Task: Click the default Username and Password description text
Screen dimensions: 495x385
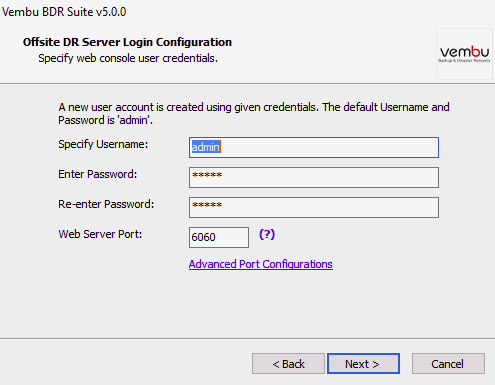Action: pyautogui.click(x=254, y=114)
